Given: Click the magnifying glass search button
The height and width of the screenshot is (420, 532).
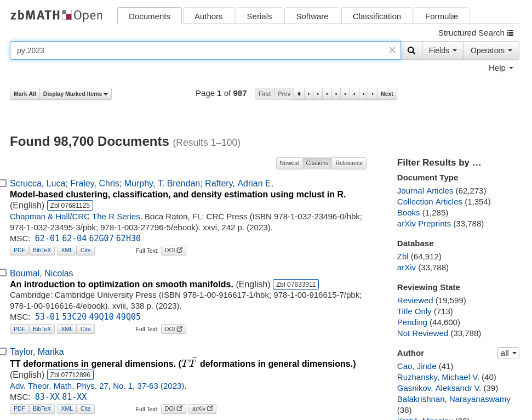Looking at the screenshot, I should (411, 50).
